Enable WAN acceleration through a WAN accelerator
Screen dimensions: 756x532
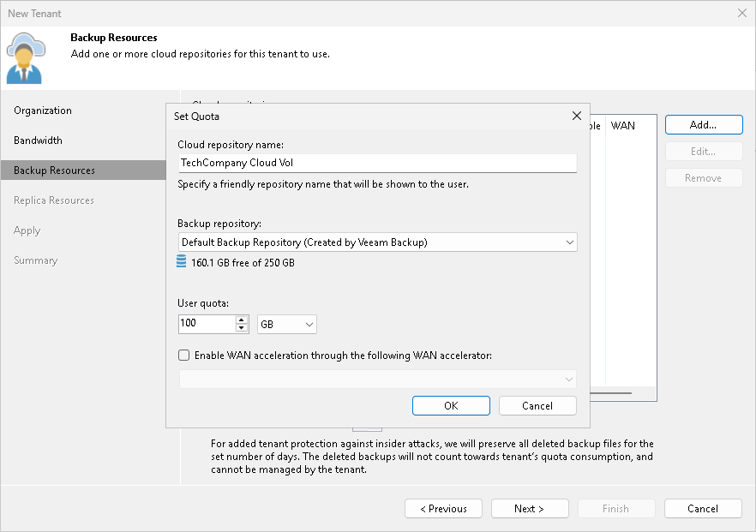[183, 355]
